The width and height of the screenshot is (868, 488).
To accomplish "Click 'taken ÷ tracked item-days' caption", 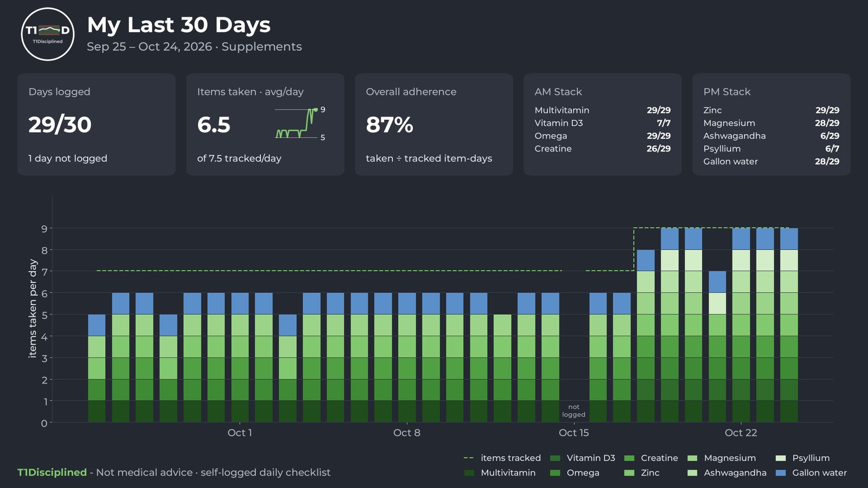I will [429, 158].
